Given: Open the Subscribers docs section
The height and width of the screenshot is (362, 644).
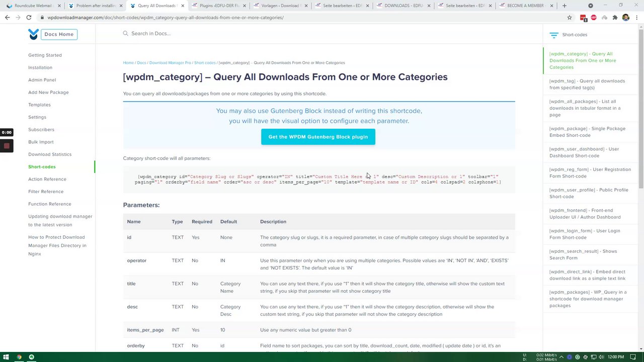Looking at the screenshot, I should pyautogui.click(x=41, y=129).
